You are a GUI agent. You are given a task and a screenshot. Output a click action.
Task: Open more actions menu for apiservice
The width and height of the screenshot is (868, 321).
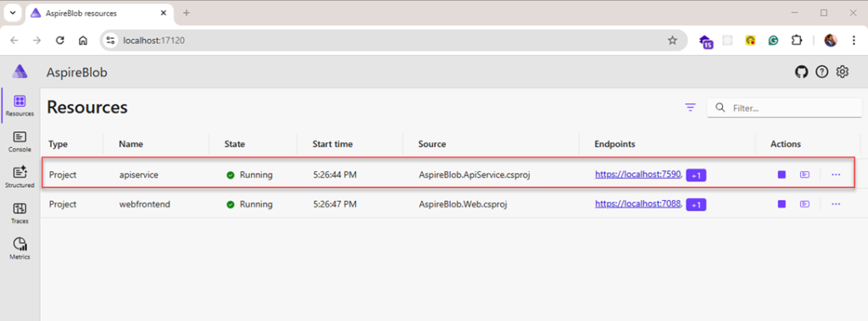click(836, 174)
